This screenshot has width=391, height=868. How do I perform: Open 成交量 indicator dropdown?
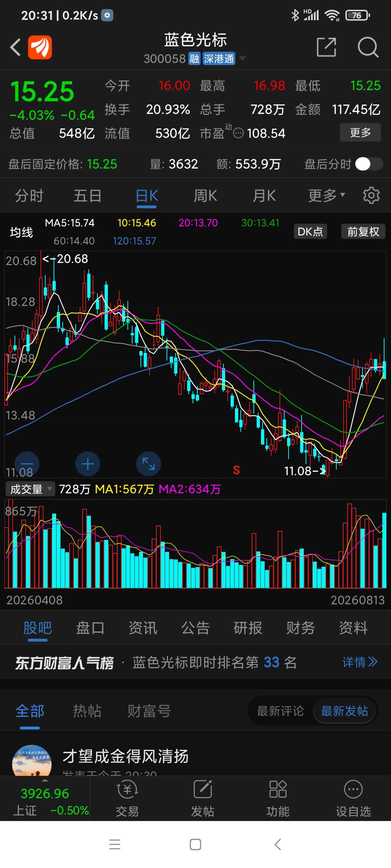click(x=30, y=489)
